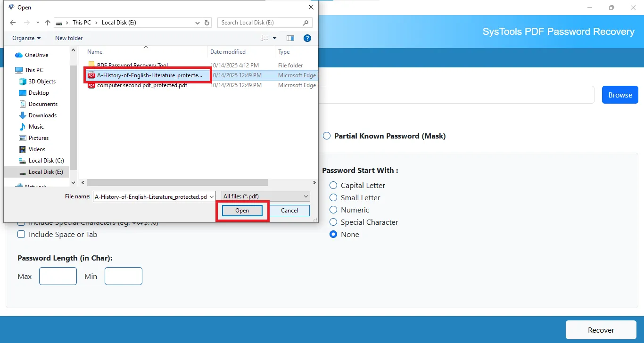Click the horizontal scrollbar in file list
Viewport: 644px width, 343px height.
(x=177, y=182)
